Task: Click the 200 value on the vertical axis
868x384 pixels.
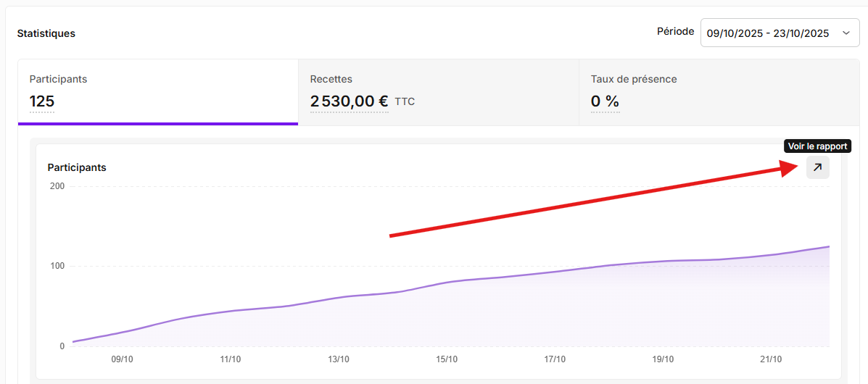Action: pyautogui.click(x=58, y=186)
